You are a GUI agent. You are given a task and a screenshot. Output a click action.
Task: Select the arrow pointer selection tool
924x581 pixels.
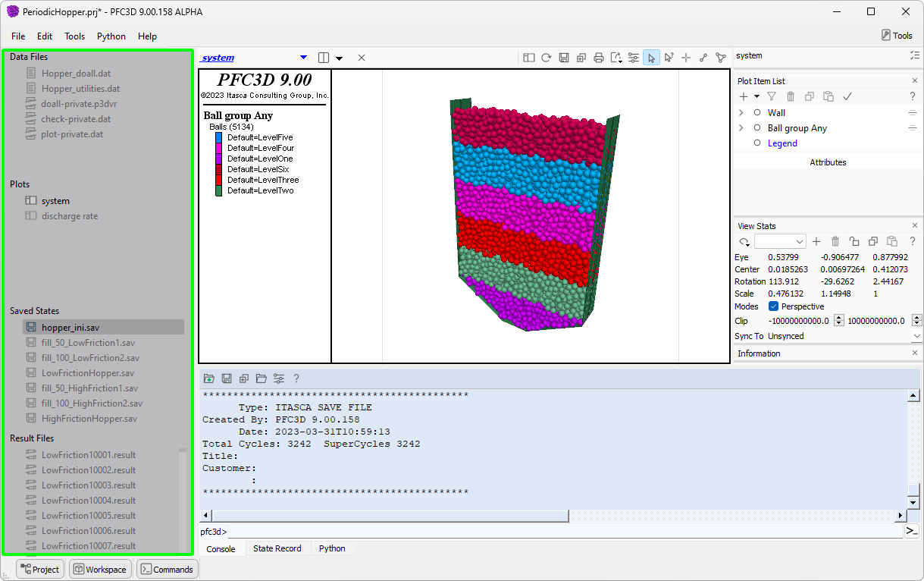[651, 58]
